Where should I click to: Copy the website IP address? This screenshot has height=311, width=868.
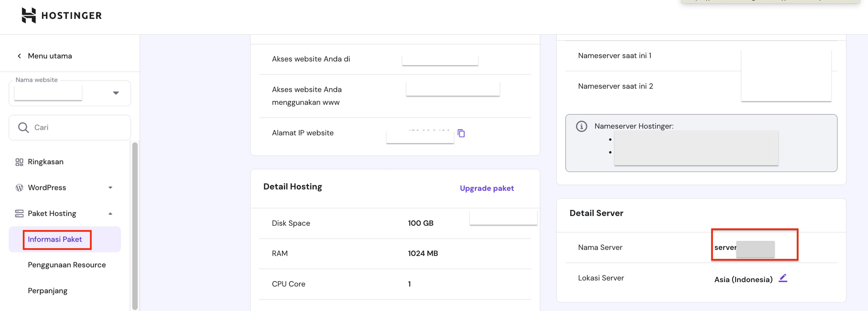click(x=461, y=133)
